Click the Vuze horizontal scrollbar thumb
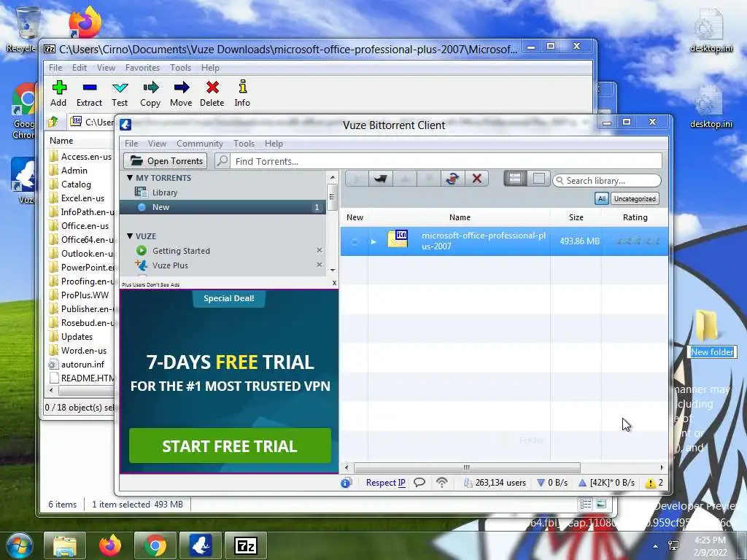The image size is (747, 560). pyautogui.click(x=467, y=467)
